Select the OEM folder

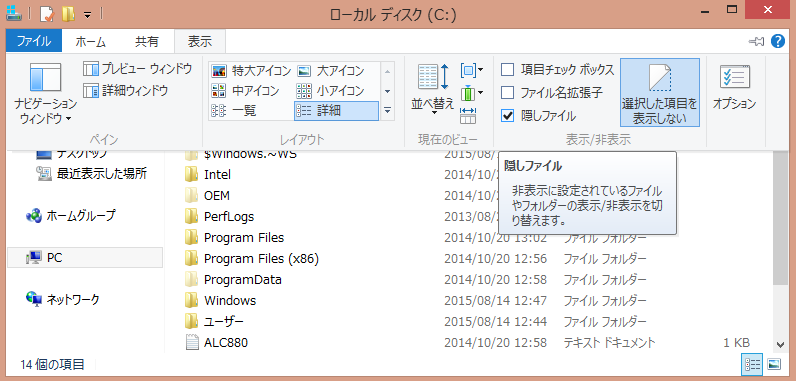217,195
